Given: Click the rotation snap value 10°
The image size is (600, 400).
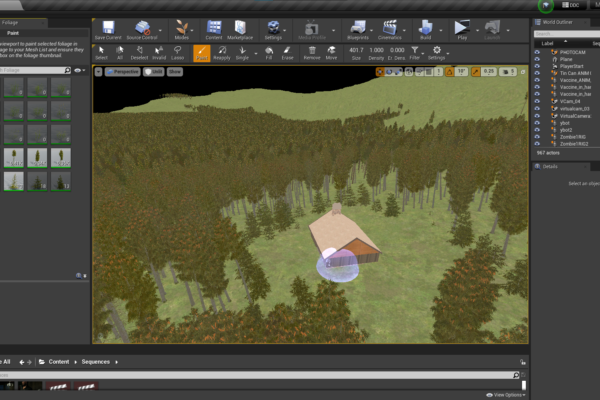Looking at the screenshot, I should [x=461, y=72].
